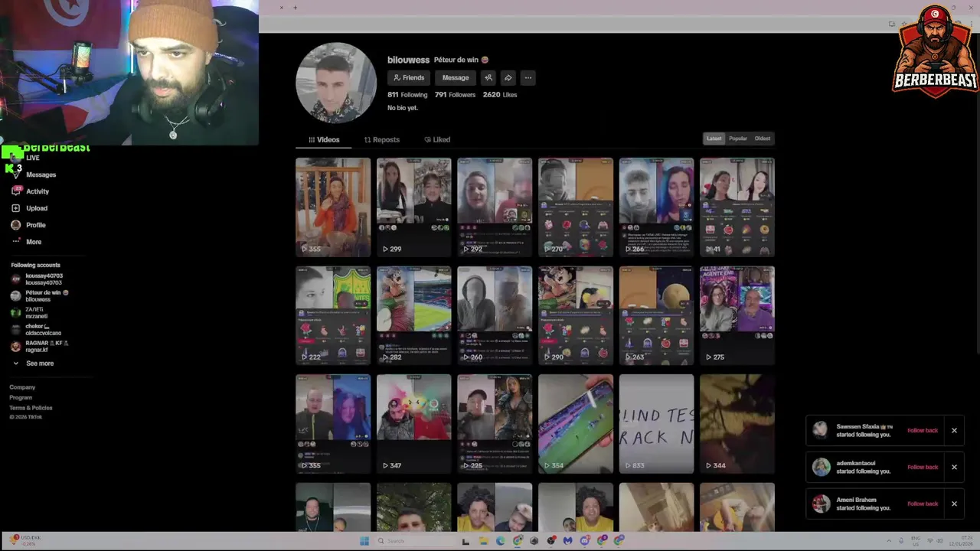Viewport: 980px width, 551px height.
Task: Open the video with 344 views
Action: click(737, 424)
